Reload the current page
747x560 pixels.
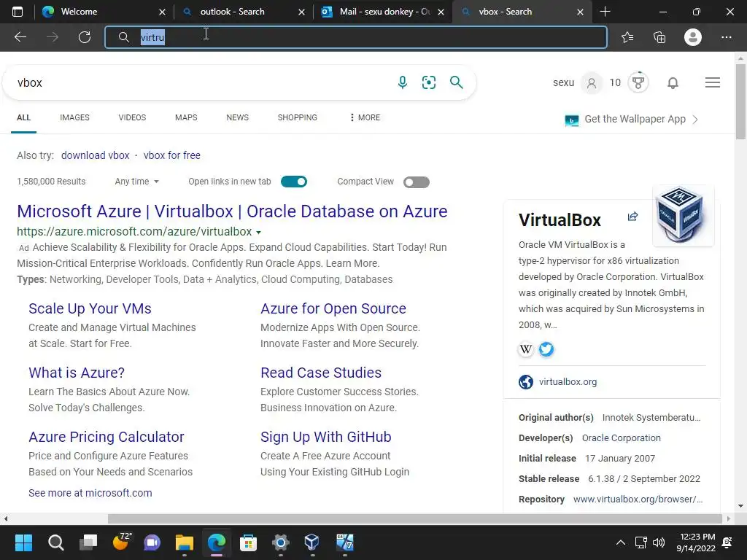pyautogui.click(x=85, y=37)
